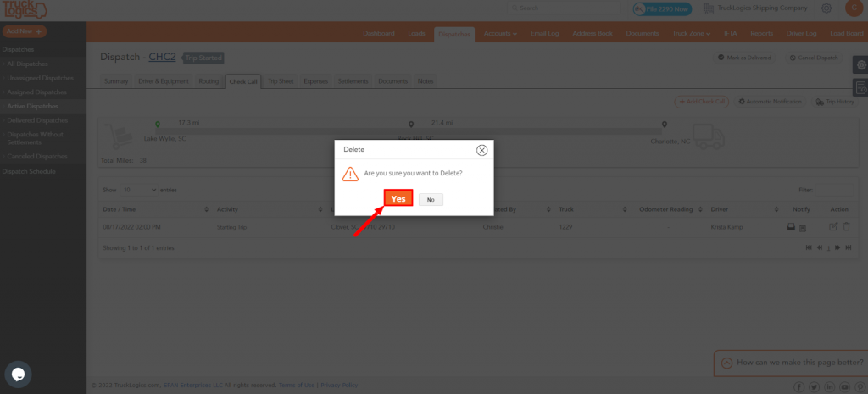Open the CHC2 dispatch link
This screenshot has width=868, height=394.
[x=162, y=57]
